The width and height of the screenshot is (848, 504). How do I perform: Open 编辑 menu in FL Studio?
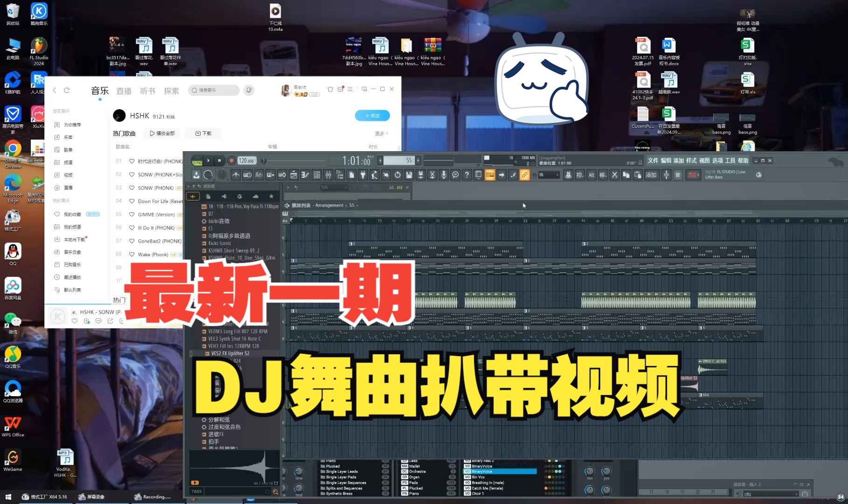(x=666, y=160)
